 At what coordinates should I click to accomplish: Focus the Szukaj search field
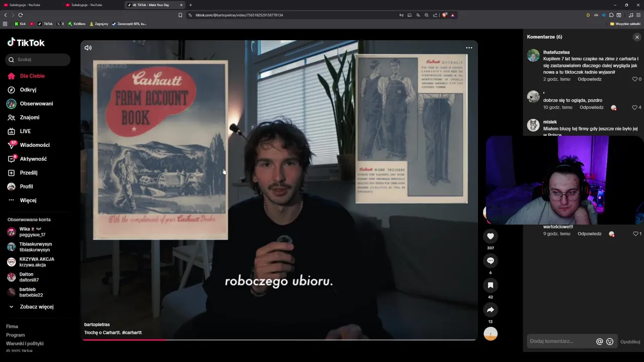click(x=38, y=59)
